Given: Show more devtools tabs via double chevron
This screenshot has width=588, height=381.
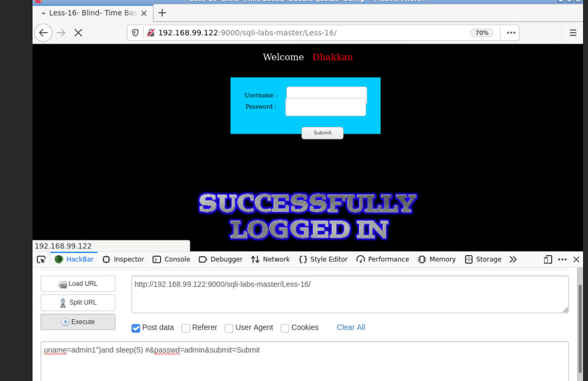Looking at the screenshot, I should click(513, 260).
